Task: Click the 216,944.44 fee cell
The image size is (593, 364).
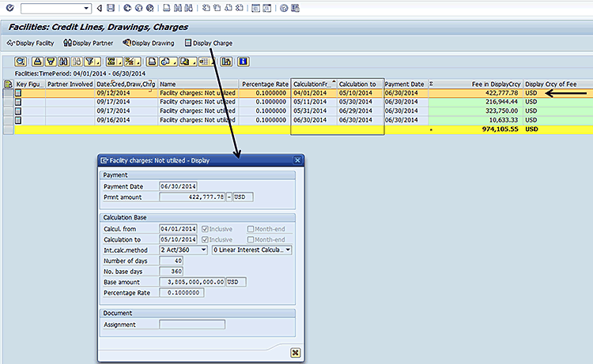Action: pyautogui.click(x=476, y=102)
